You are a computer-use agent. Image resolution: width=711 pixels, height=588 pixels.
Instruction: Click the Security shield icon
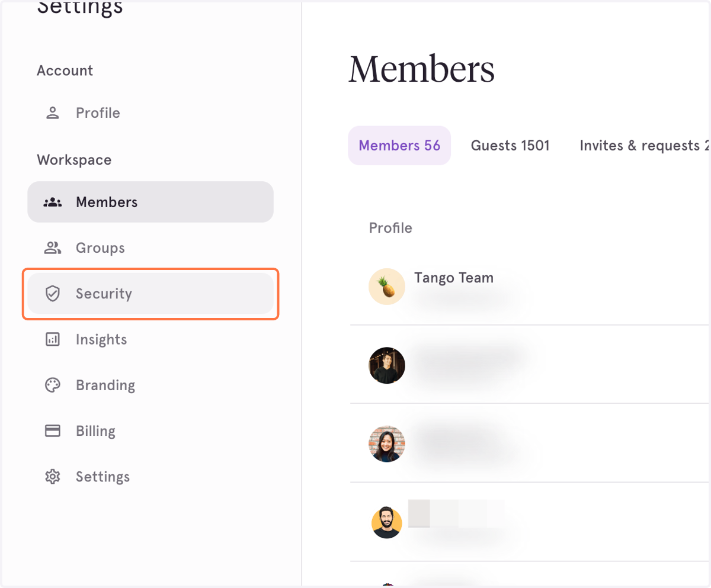click(53, 293)
